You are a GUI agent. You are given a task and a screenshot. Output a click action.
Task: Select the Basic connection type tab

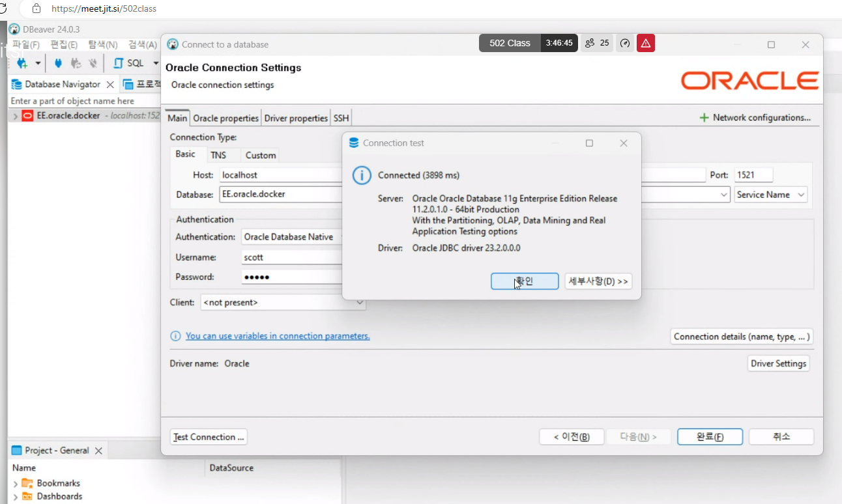185,154
